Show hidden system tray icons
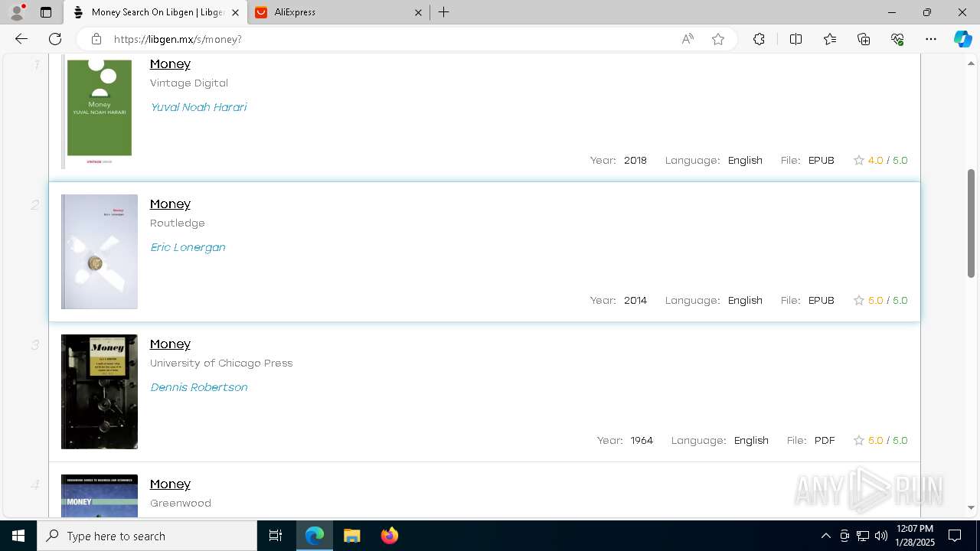This screenshot has width=980, height=551. click(x=825, y=536)
